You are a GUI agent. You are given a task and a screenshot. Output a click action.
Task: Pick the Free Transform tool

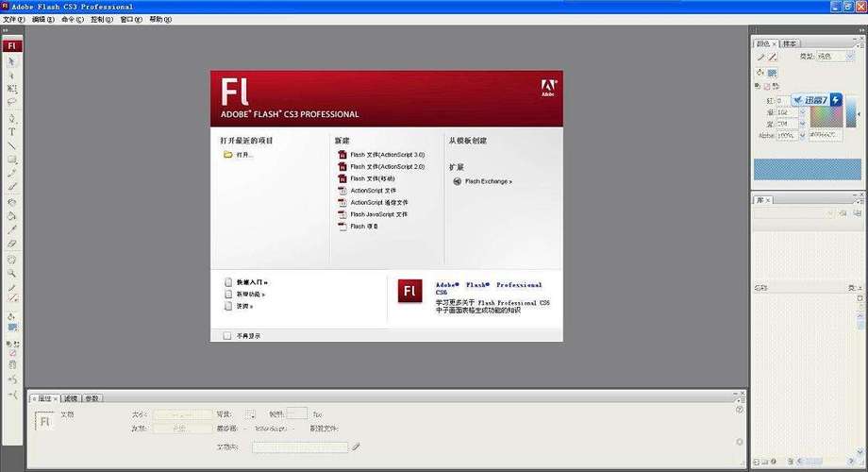11,89
